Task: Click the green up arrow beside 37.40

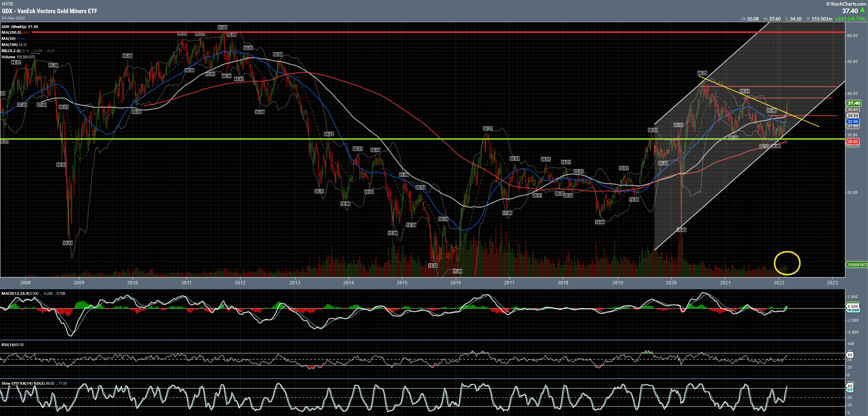Action: pos(862,10)
